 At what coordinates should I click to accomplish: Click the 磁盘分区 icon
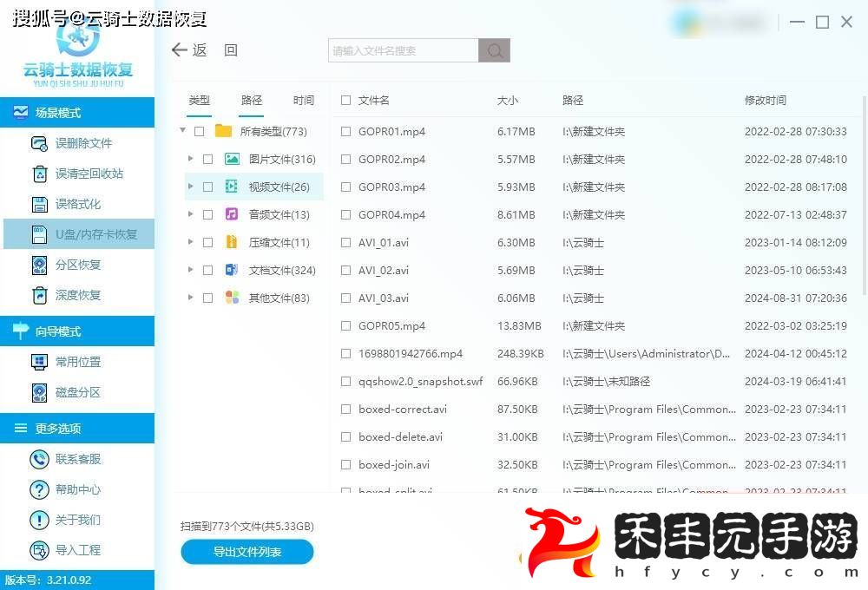[x=39, y=392]
